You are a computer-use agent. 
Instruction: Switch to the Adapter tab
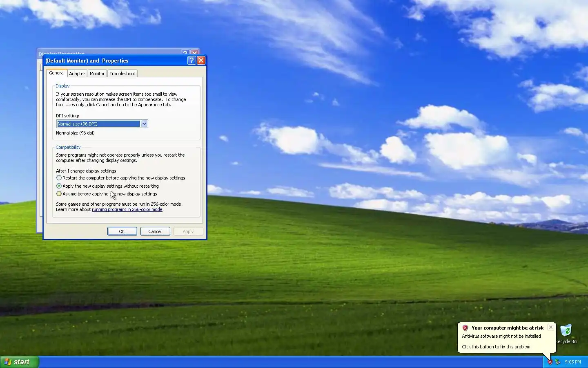[x=77, y=74]
